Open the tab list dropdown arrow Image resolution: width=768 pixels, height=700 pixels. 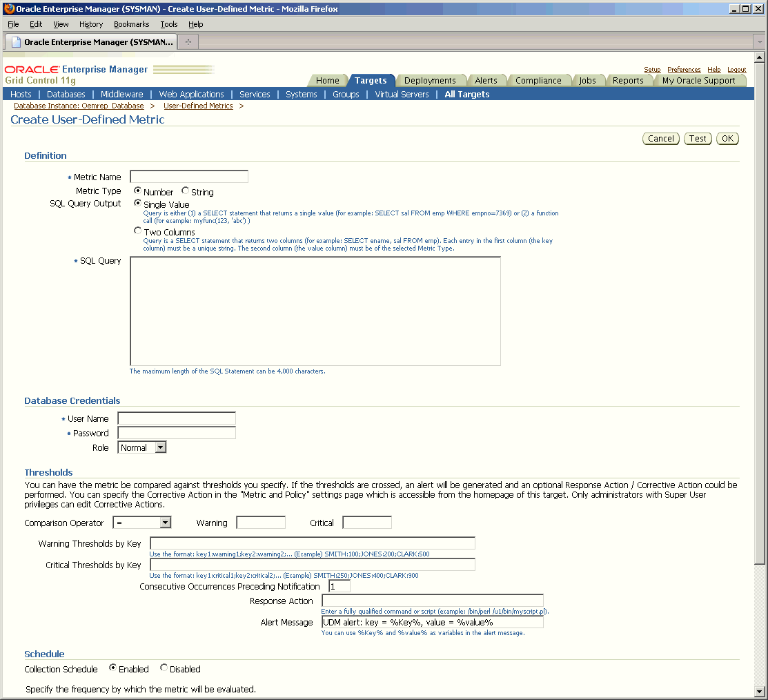pos(760,42)
